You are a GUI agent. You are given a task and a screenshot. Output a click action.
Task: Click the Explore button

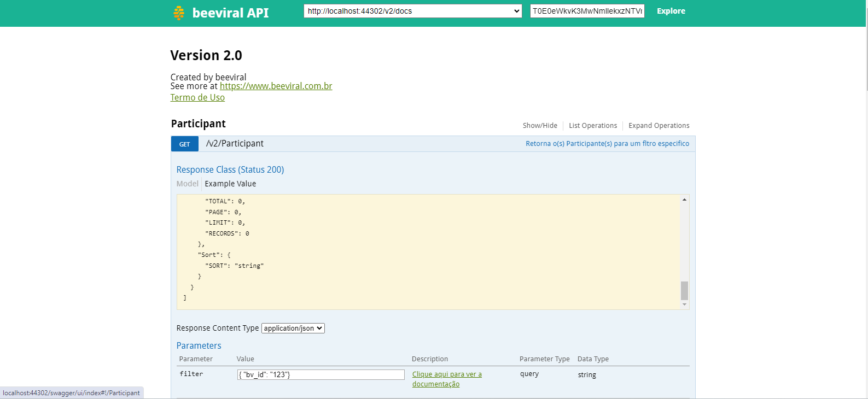point(671,11)
